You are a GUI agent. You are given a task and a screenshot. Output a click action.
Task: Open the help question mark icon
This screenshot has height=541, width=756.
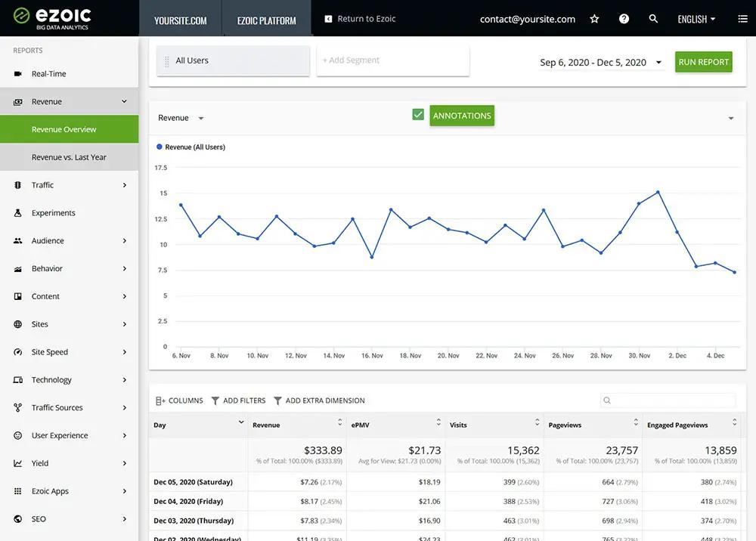pyautogui.click(x=624, y=19)
